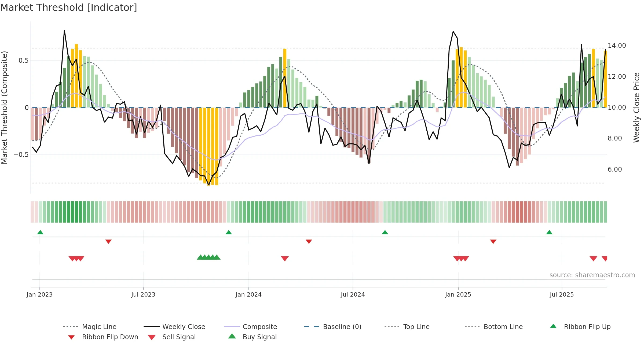Viewport: 644px width, 362px height.
Task: Click the Market Threshold [Indicator] title
Action: pos(69,8)
